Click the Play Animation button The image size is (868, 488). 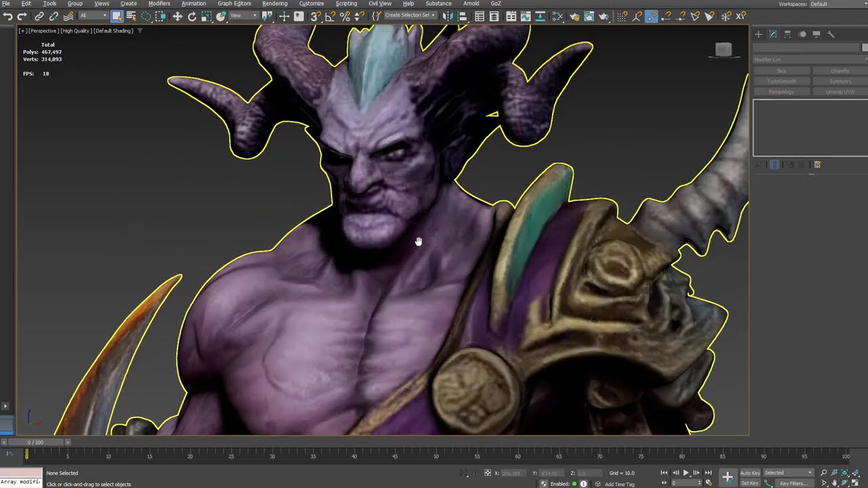pos(686,472)
